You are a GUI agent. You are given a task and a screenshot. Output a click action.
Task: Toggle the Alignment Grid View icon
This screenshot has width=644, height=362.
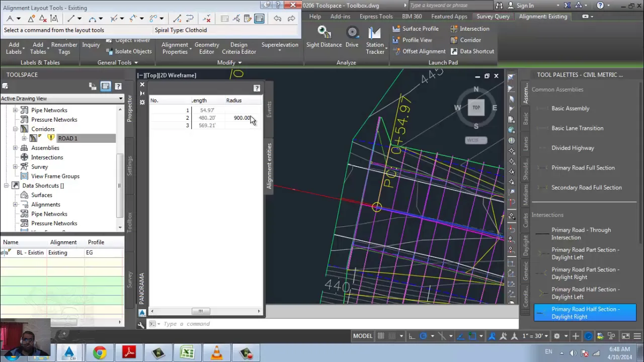click(259, 19)
